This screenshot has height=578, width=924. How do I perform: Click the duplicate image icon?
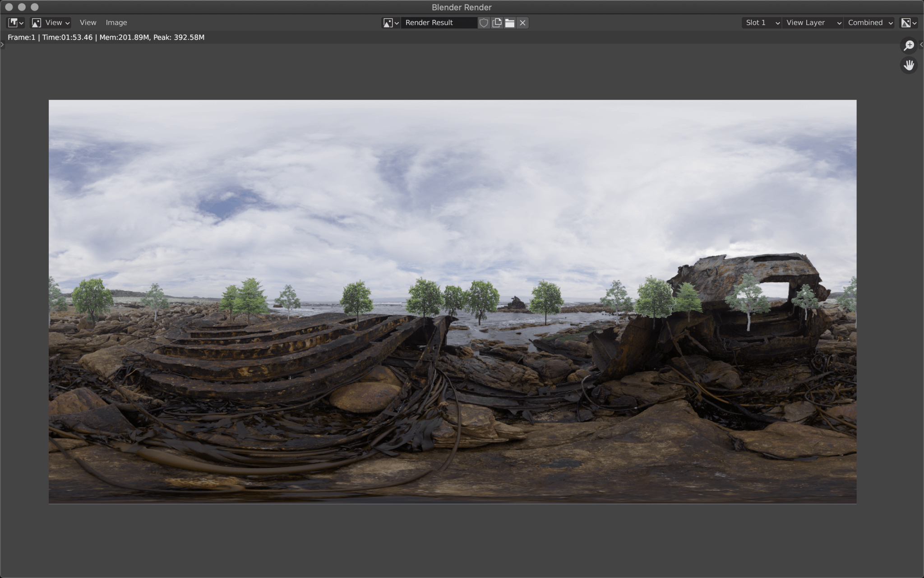coord(496,23)
